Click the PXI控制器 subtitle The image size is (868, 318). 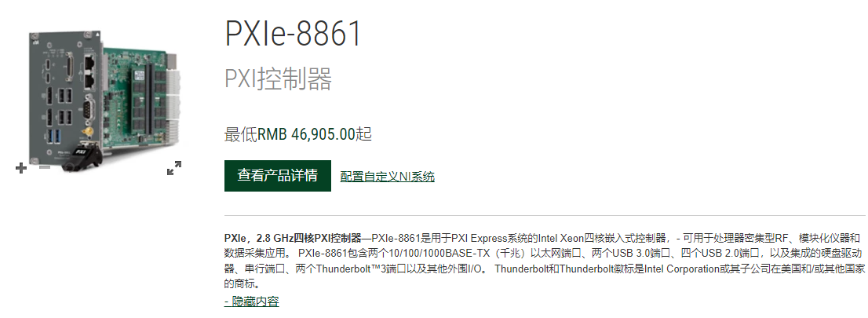[278, 79]
